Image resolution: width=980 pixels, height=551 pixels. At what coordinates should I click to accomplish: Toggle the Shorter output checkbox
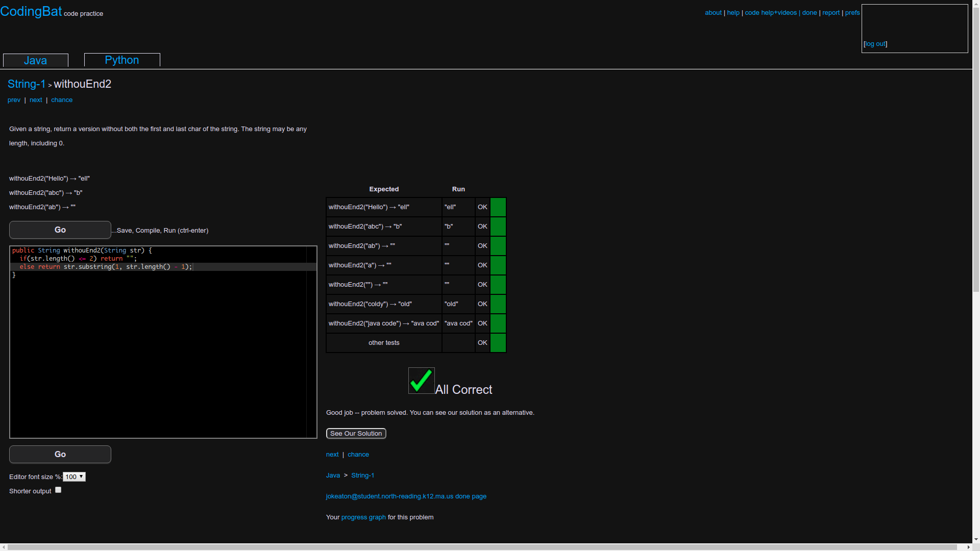pos(58,489)
